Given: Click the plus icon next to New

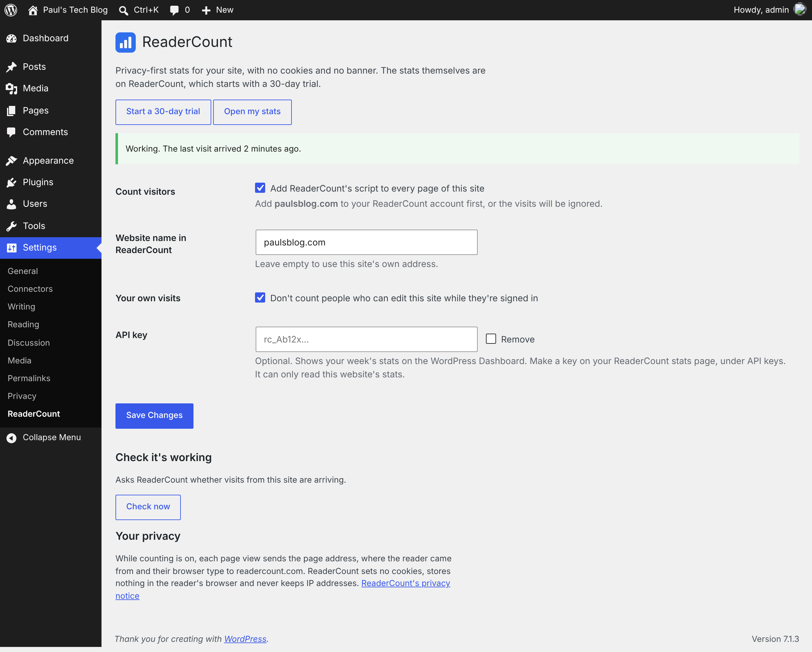Looking at the screenshot, I should coord(206,10).
